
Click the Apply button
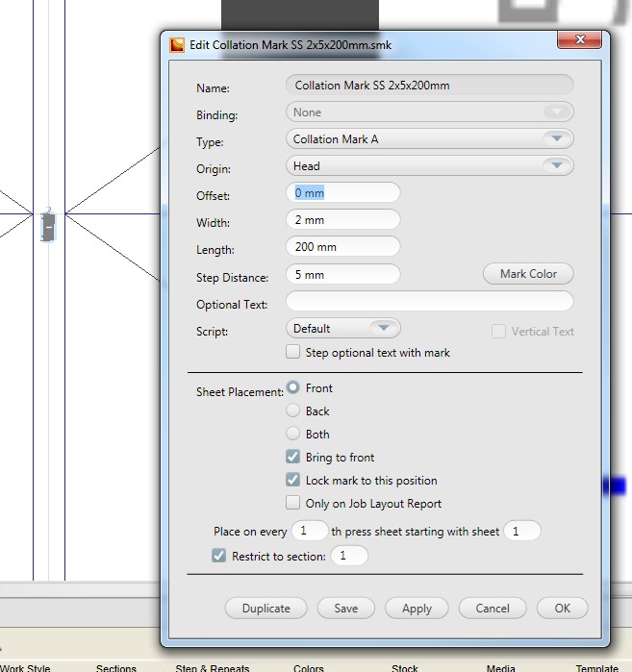pos(417,609)
